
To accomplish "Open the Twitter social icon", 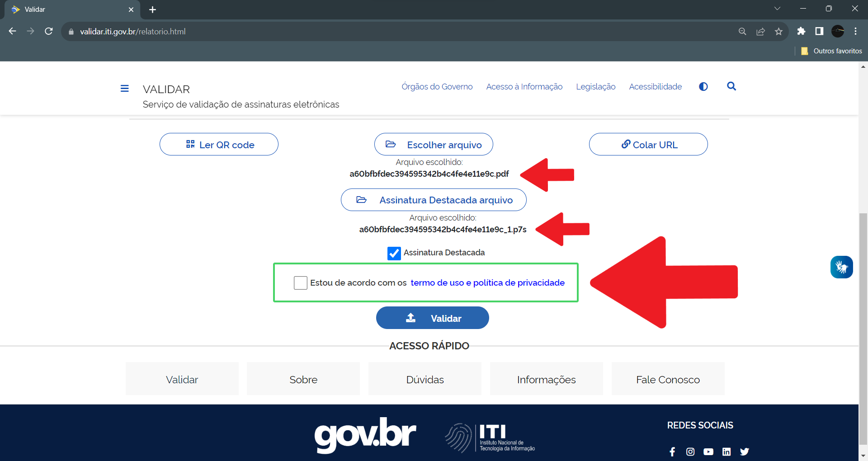I will (x=745, y=452).
